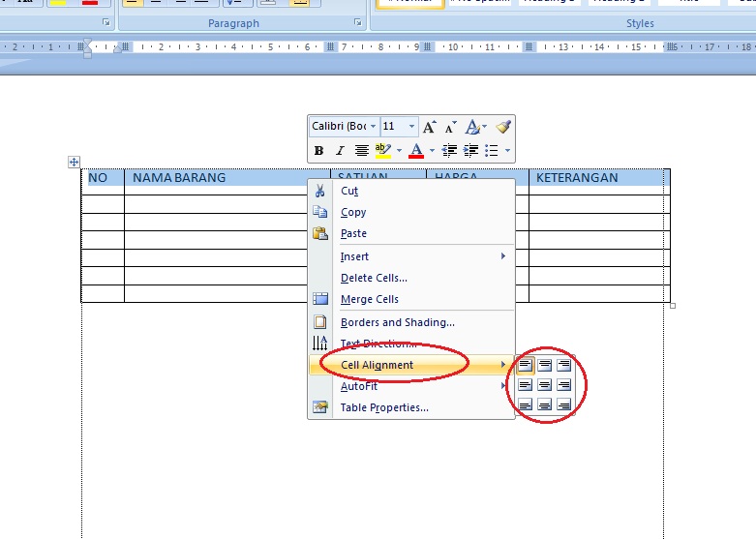Align cell text Bottom Center
The width and height of the screenshot is (756, 539).
545,404
